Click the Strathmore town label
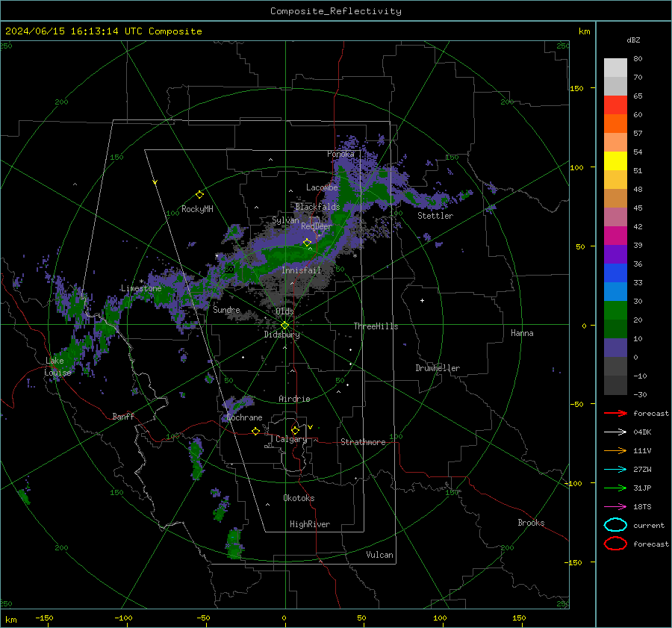This screenshot has height=628, width=672. pyautogui.click(x=363, y=442)
